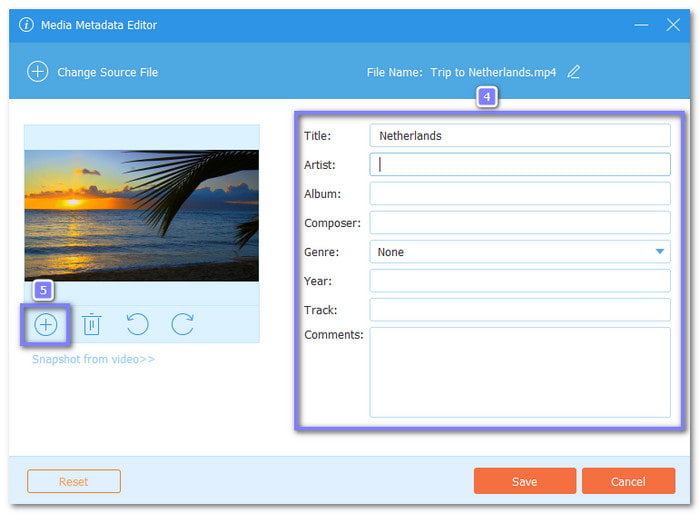The width and height of the screenshot is (700, 514).
Task: Open Snapshot from video link
Action: point(93,359)
